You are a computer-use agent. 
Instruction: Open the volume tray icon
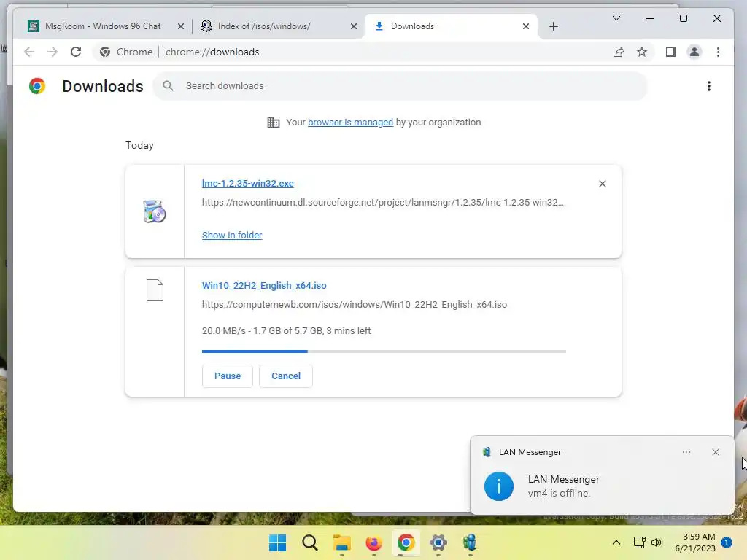tap(657, 542)
